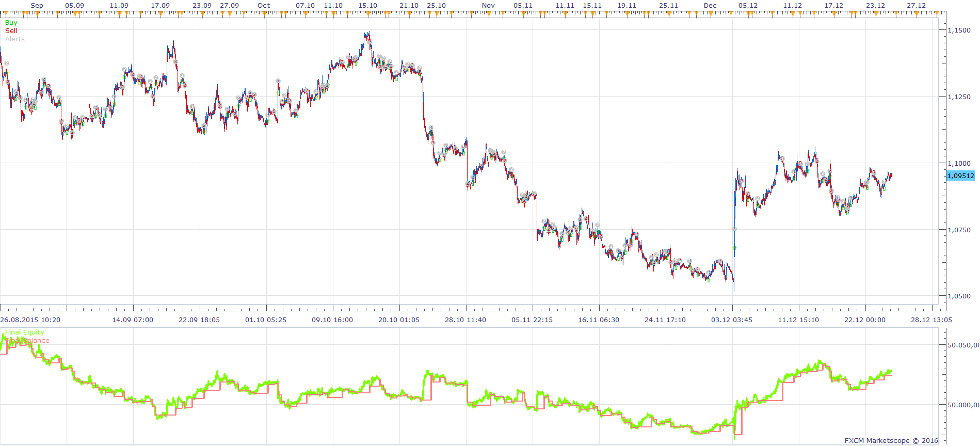Click the 14.09 07:00 bottom axis label
This screenshot has height=446, width=980.
[133, 320]
